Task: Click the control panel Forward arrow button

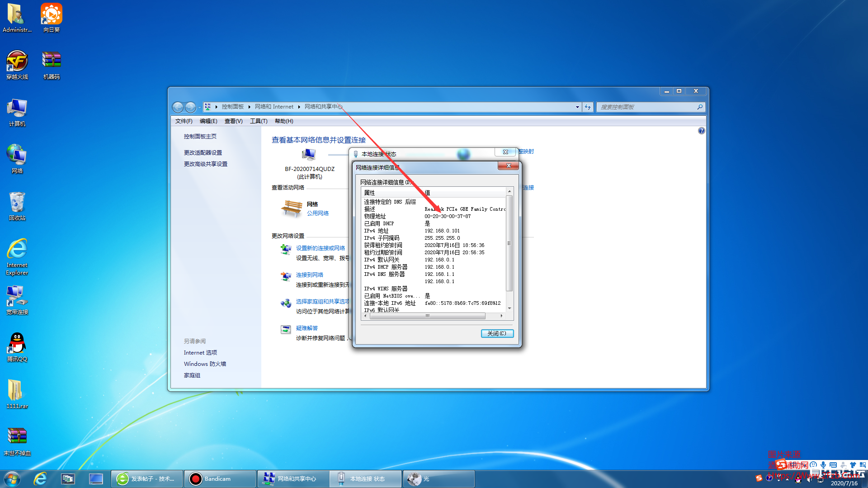Action: 191,107
